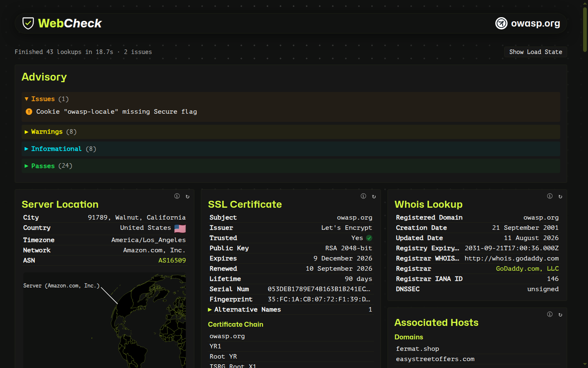Click the Renewed value 10 September 2026
Screen dimensions: 588x368
[339, 269]
